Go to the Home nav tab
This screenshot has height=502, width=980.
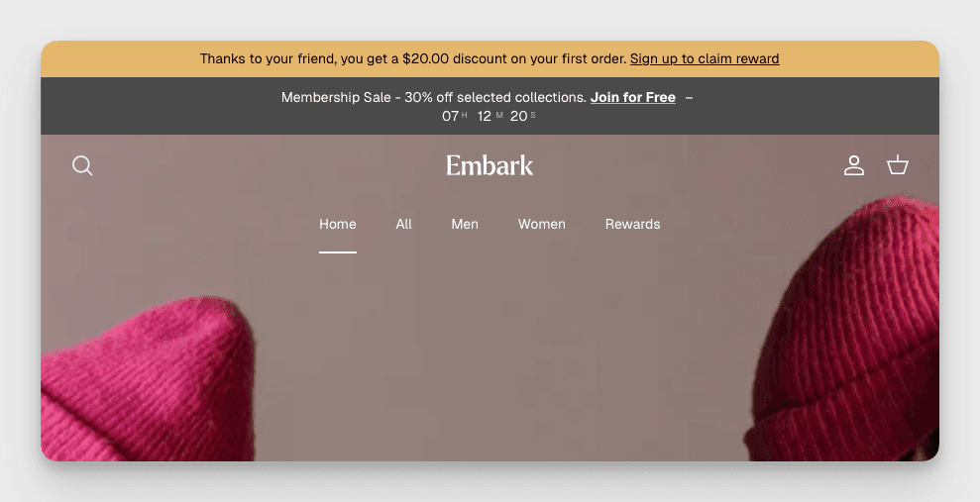point(338,224)
